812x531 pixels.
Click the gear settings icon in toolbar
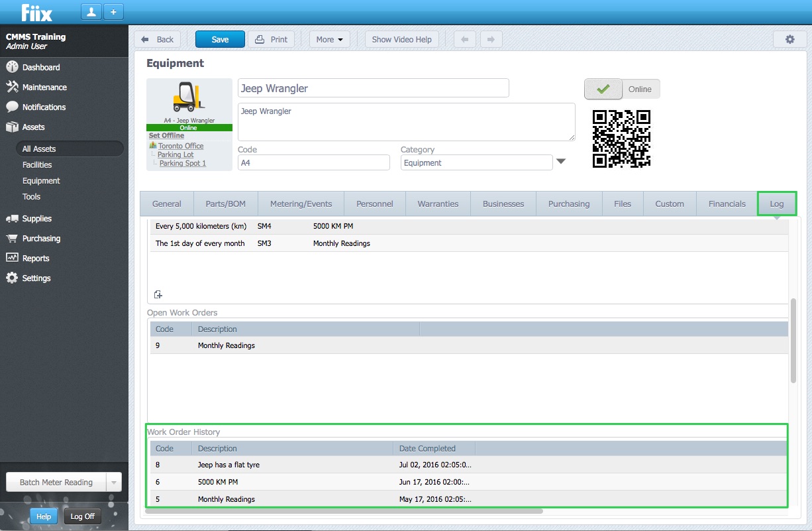[x=789, y=39]
